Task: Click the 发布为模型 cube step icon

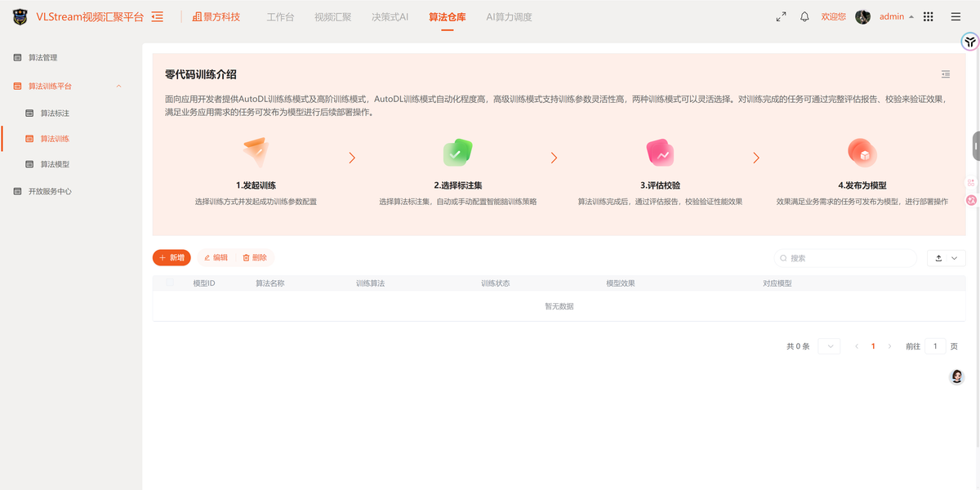Action: (x=862, y=152)
